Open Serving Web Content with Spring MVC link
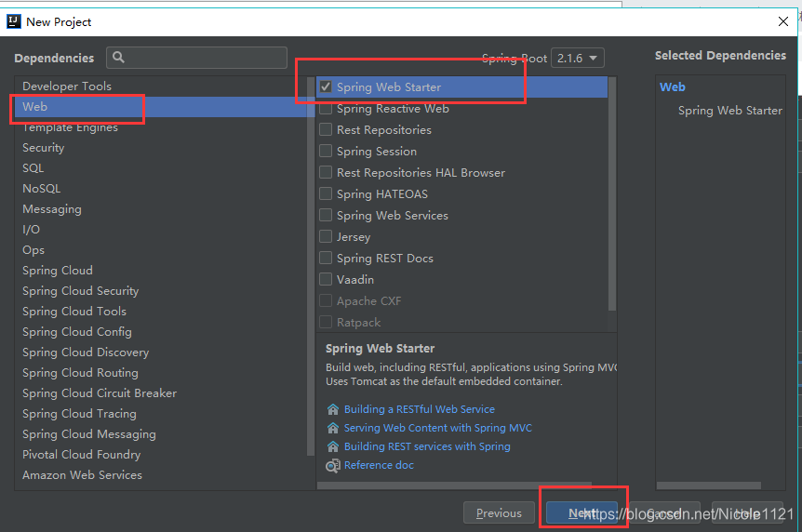The height and width of the screenshot is (532, 802). pyautogui.click(x=438, y=428)
